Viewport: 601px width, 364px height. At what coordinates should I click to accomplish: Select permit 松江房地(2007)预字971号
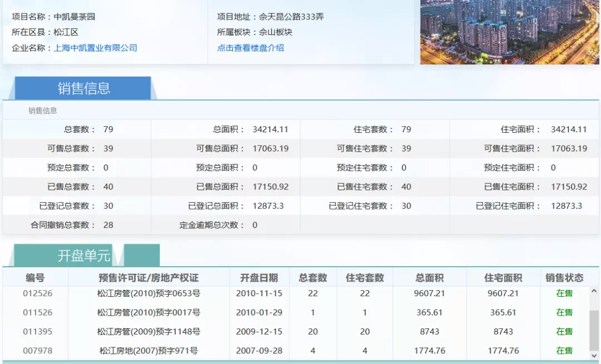[149, 351]
